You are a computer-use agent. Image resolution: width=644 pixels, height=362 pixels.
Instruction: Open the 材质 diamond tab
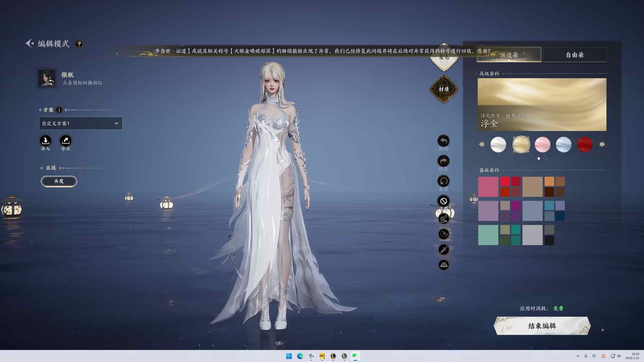click(x=444, y=89)
